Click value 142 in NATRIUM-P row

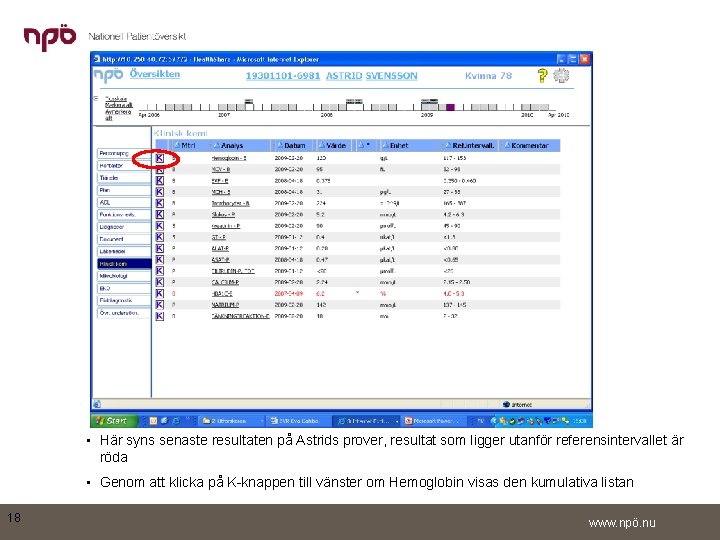(x=321, y=305)
